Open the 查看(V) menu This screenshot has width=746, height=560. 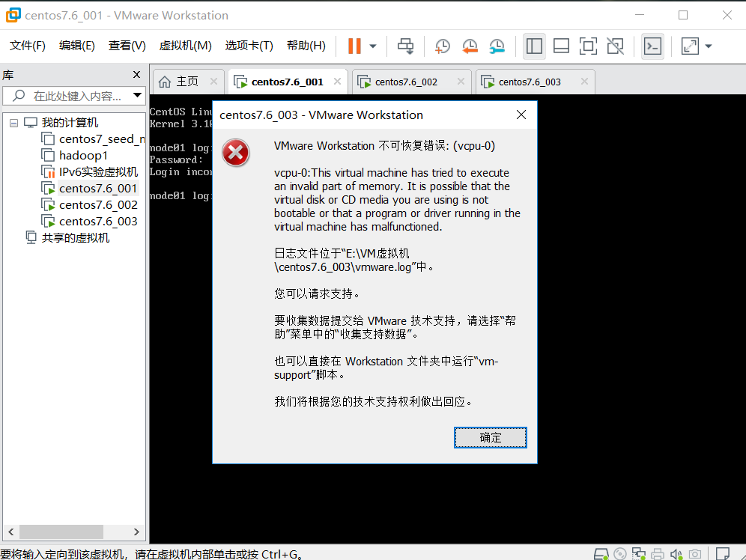tap(127, 46)
